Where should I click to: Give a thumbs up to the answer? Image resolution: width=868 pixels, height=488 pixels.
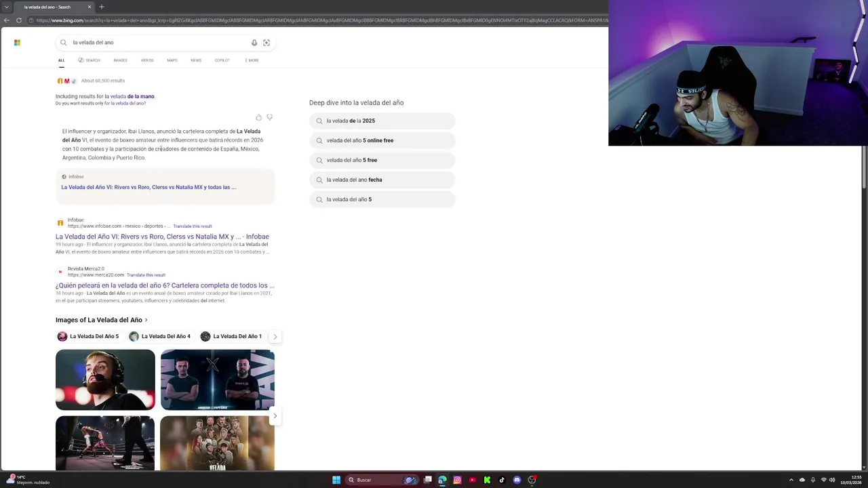pos(259,117)
